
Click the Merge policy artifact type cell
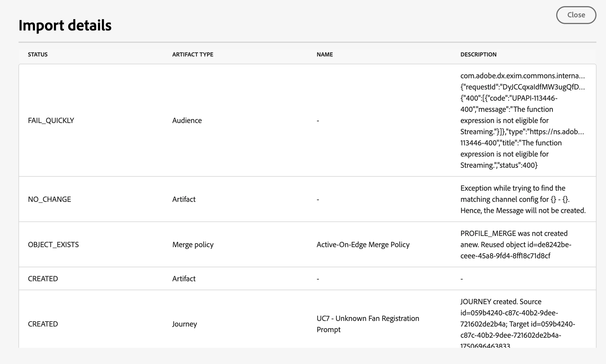tap(193, 245)
